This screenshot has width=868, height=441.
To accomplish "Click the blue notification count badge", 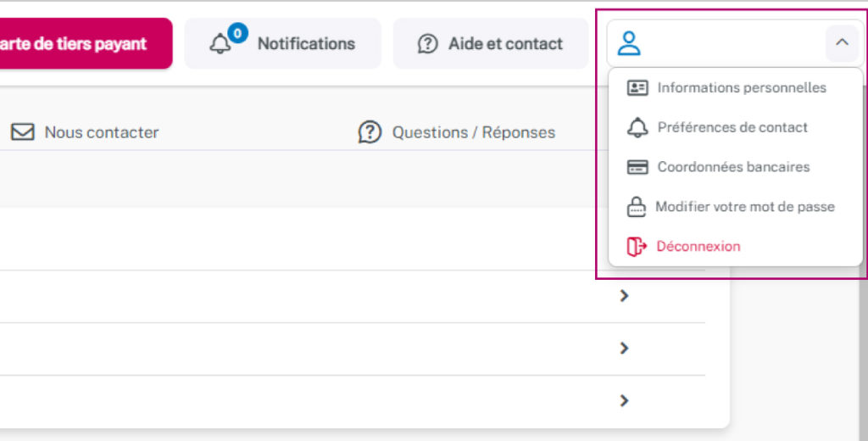I will pos(237,34).
